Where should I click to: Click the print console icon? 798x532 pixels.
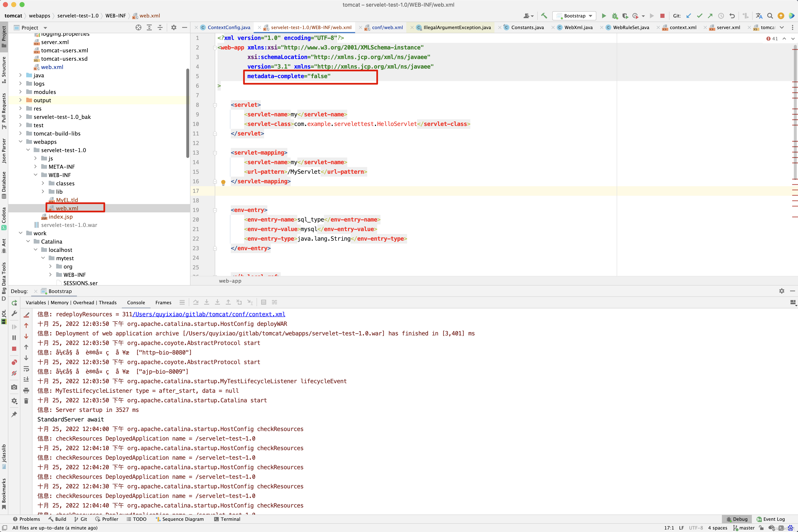26,390
